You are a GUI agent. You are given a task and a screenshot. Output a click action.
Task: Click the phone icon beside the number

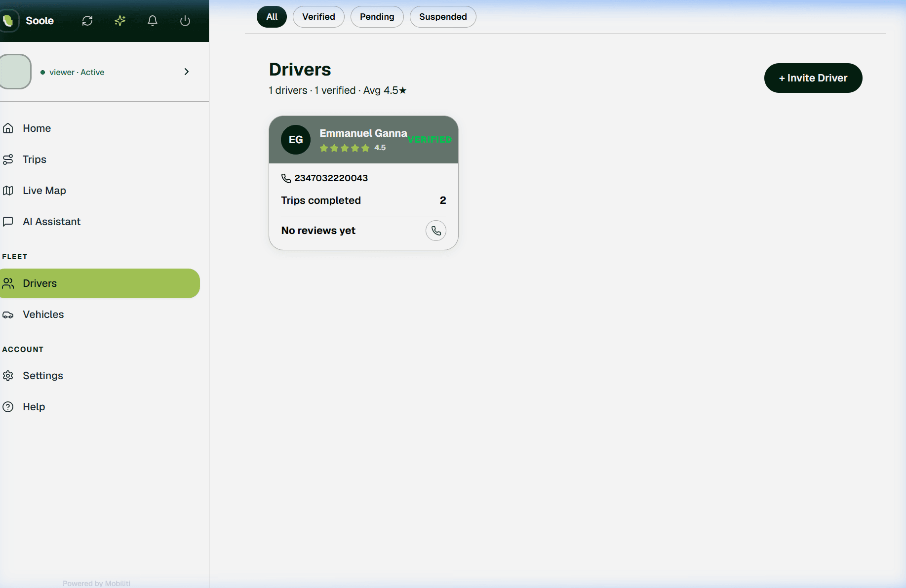click(x=286, y=178)
